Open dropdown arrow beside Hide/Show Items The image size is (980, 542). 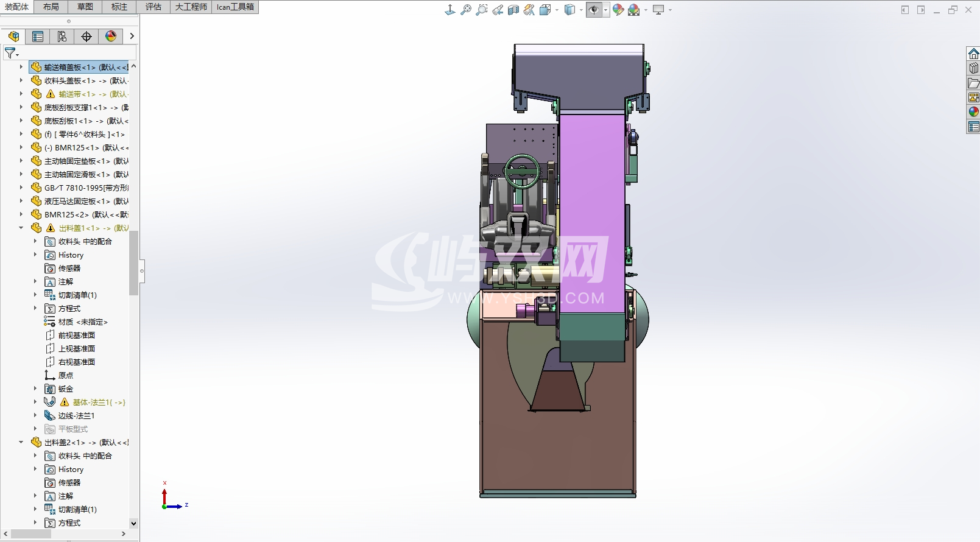point(605,10)
